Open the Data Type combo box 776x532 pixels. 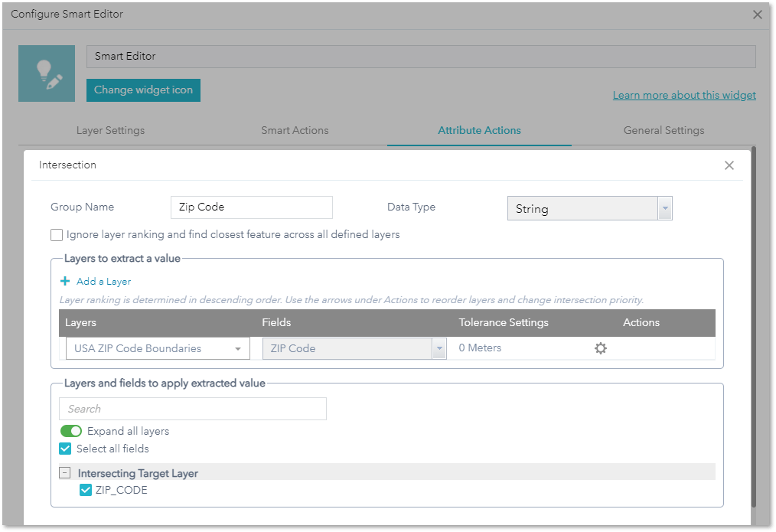589,207
